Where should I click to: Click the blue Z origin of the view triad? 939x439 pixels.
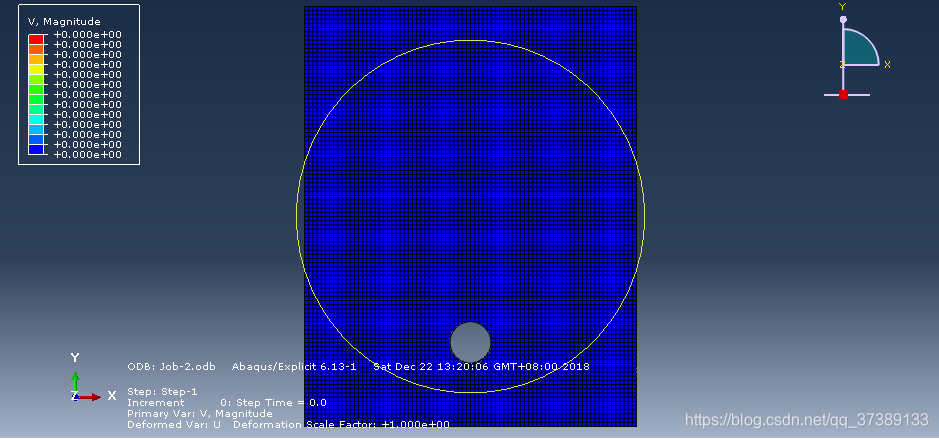coord(75,396)
